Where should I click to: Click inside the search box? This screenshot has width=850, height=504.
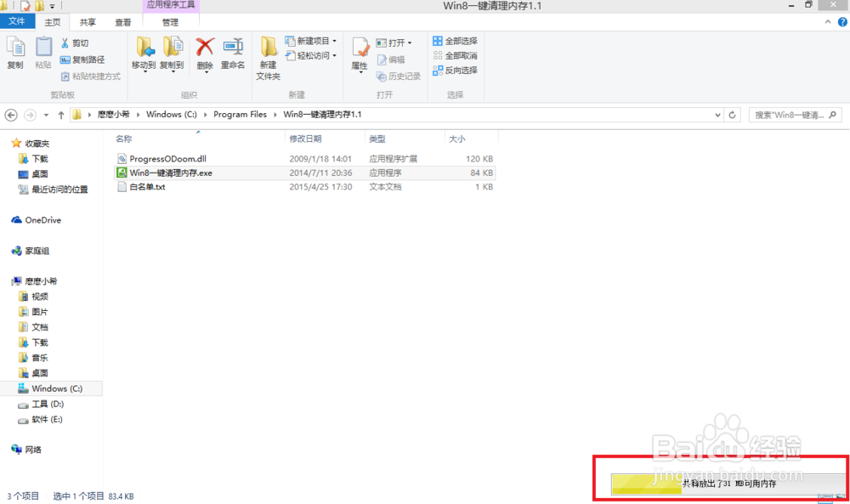790,114
